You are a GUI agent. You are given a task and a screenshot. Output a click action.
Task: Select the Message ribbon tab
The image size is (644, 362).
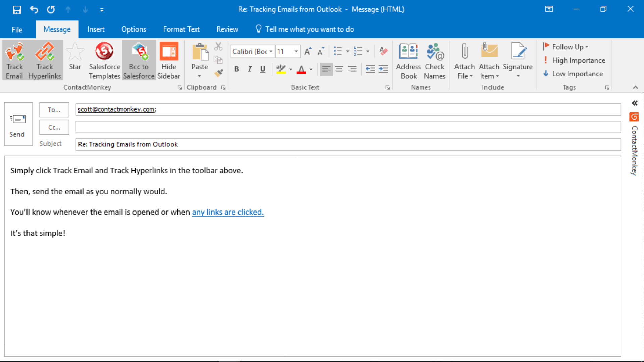57,29
